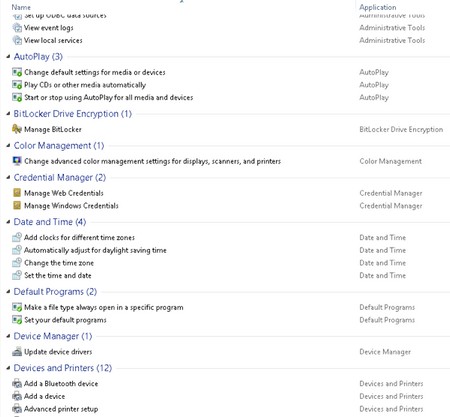Open Automatically adjust for daylight saving time
Viewport: 450px width, 417px height.
point(95,250)
